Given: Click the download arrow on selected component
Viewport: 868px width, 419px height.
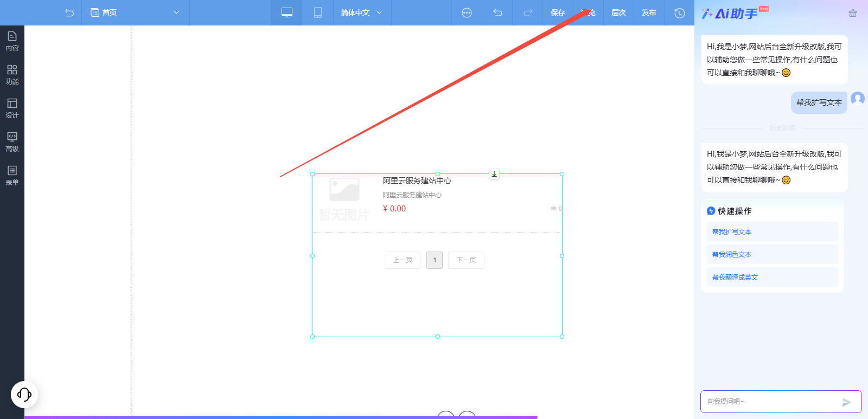Looking at the screenshot, I should pyautogui.click(x=494, y=174).
